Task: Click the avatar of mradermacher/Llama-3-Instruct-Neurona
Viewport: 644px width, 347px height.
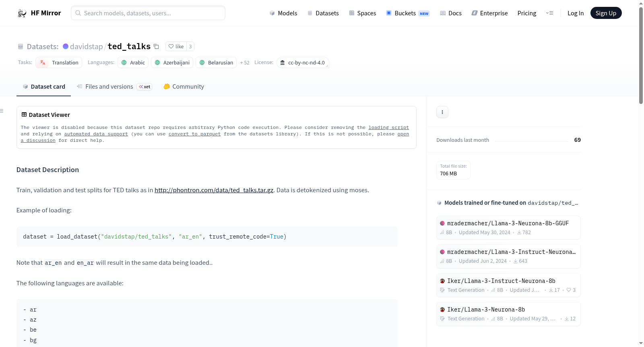Action: click(442, 252)
